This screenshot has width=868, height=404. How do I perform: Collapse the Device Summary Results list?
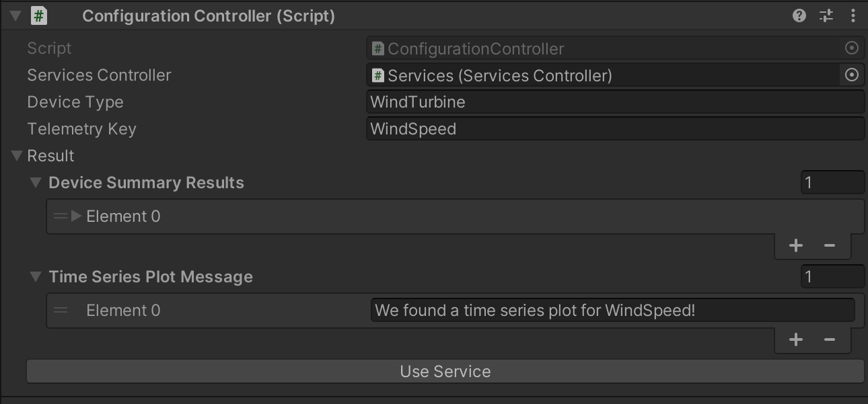click(x=36, y=183)
